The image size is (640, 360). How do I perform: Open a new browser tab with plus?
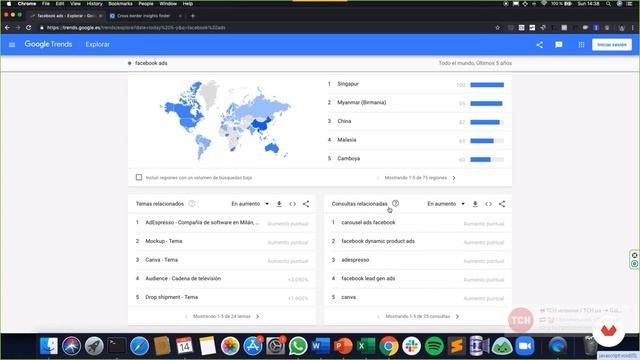click(193, 16)
